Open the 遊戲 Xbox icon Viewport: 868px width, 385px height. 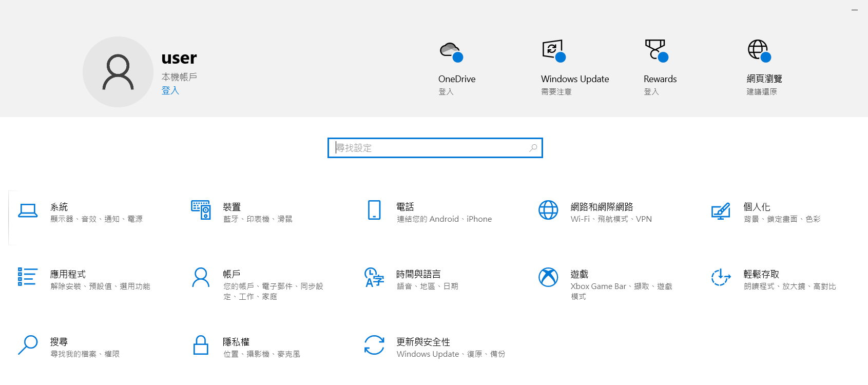[548, 277]
